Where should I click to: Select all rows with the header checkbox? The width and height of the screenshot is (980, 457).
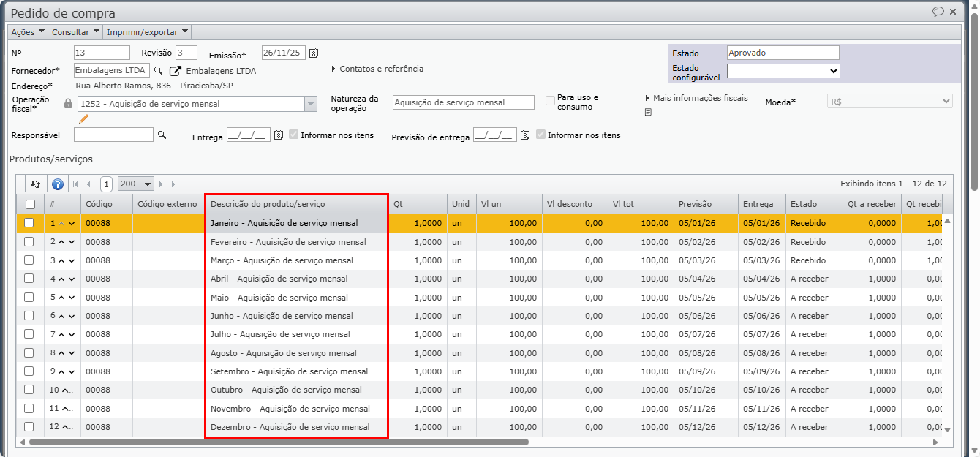[30, 205]
